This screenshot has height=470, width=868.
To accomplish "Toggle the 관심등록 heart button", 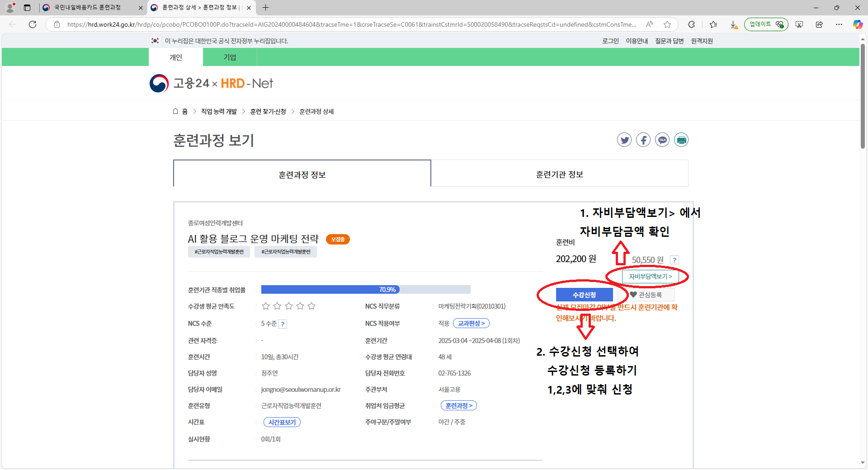I will point(646,295).
